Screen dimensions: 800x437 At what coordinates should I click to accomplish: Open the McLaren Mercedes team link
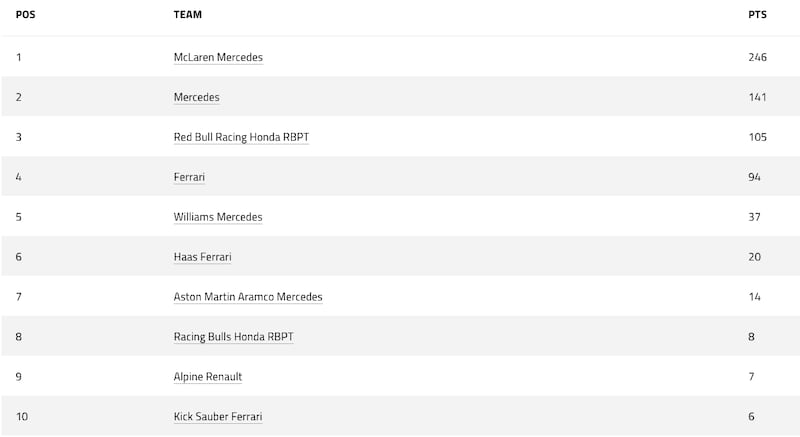218,57
